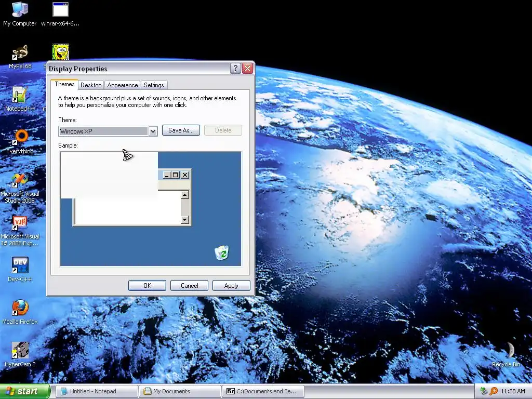Switch to the Themes tab
Viewport: 532px width, 399px height.
(64, 84)
